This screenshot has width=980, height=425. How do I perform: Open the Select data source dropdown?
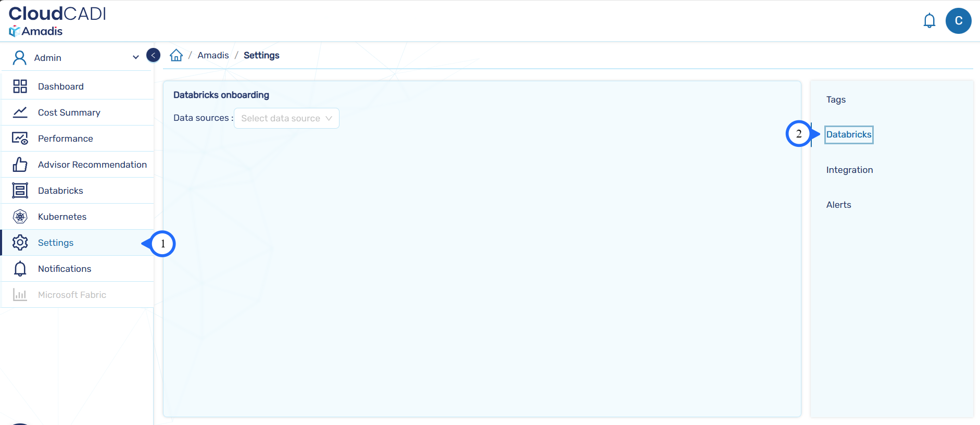pos(281,118)
